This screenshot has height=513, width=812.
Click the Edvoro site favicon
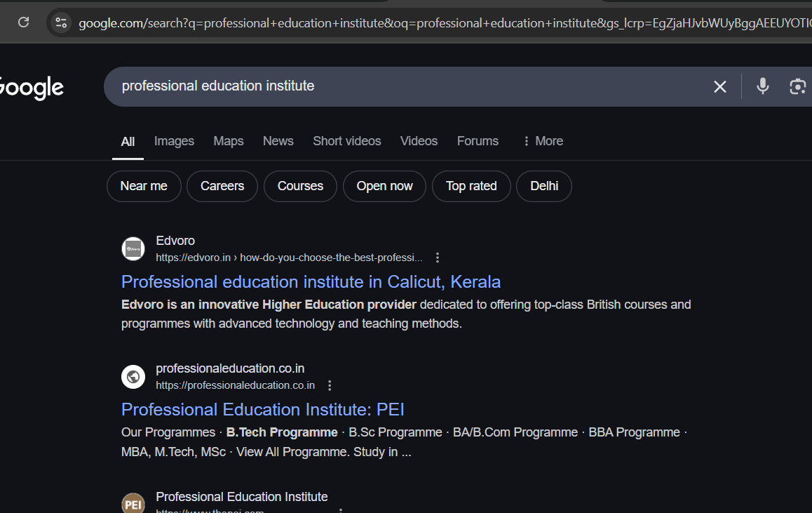pyautogui.click(x=133, y=249)
